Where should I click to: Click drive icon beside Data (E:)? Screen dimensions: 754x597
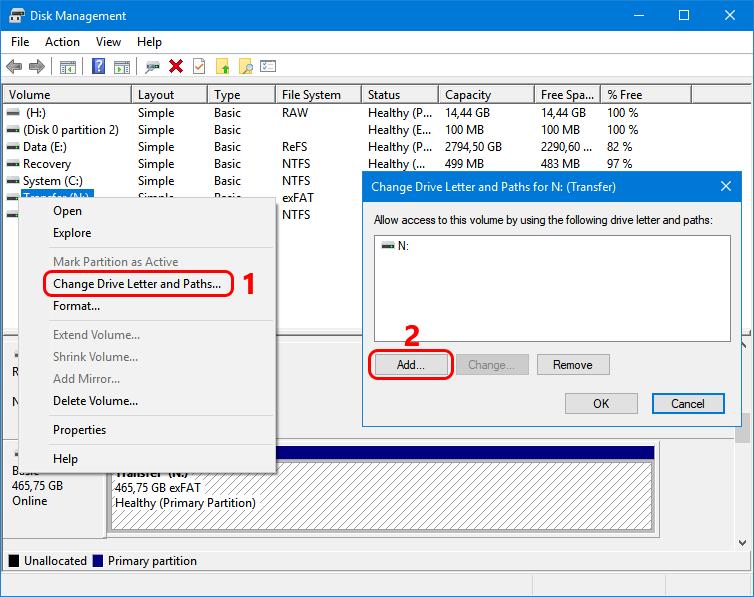[13, 147]
